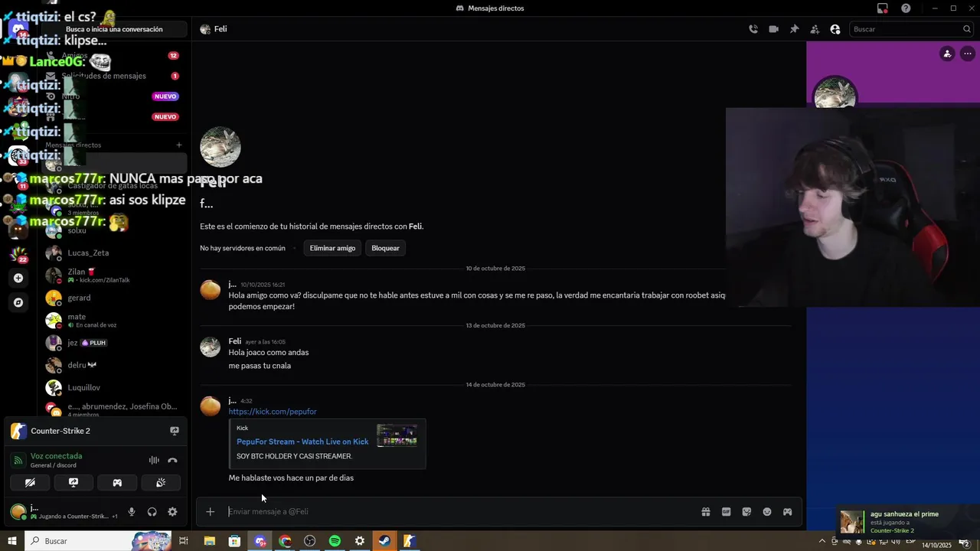Toggle the microphone mute
This screenshot has width=980, height=551.
pos(132,512)
